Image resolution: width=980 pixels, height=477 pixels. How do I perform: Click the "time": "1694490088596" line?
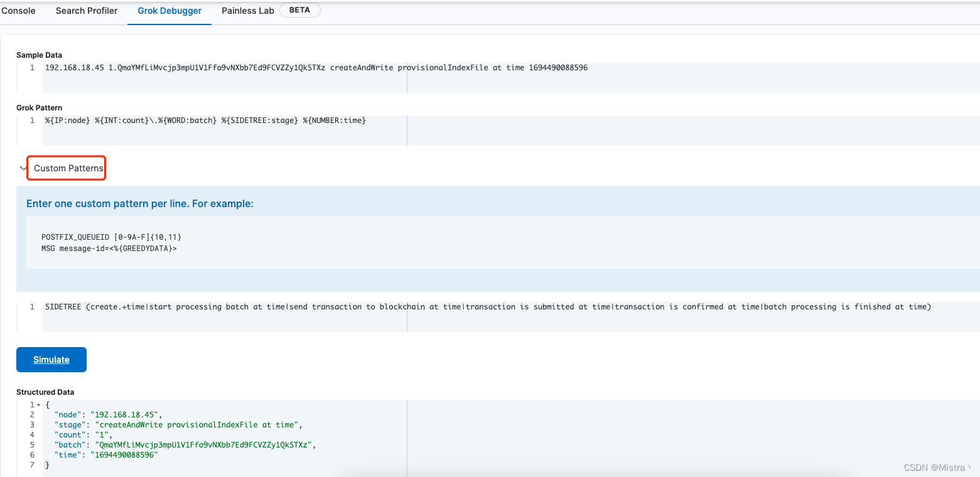106,455
